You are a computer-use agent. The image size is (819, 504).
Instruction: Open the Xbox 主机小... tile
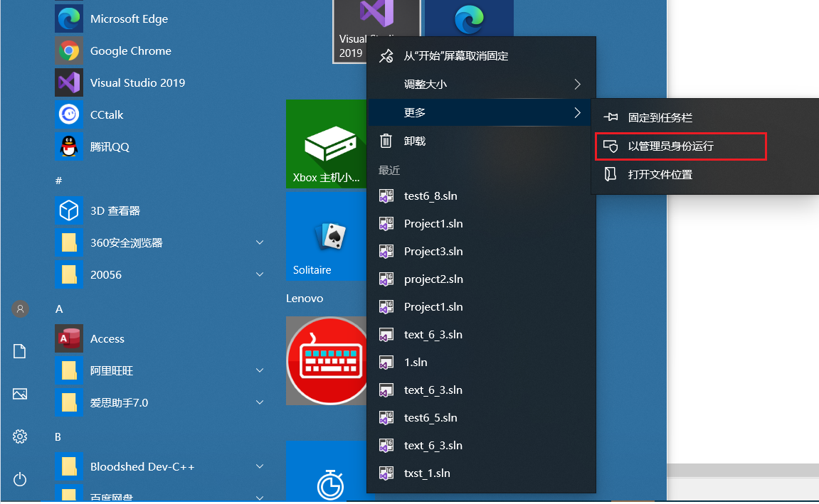327,144
